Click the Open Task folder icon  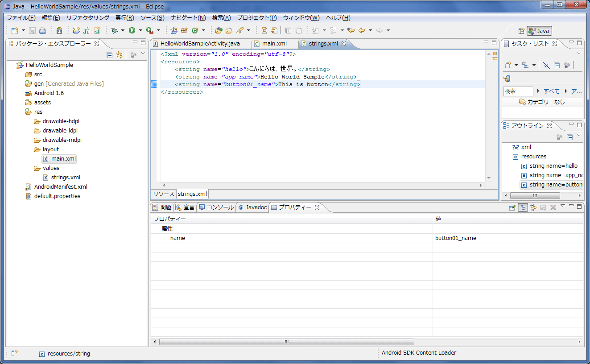pyautogui.click(x=229, y=30)
